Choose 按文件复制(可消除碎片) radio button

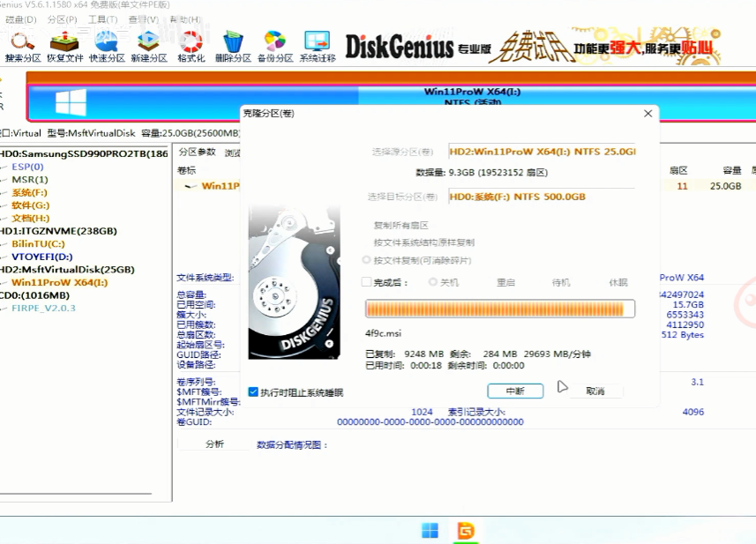[366, 260]
